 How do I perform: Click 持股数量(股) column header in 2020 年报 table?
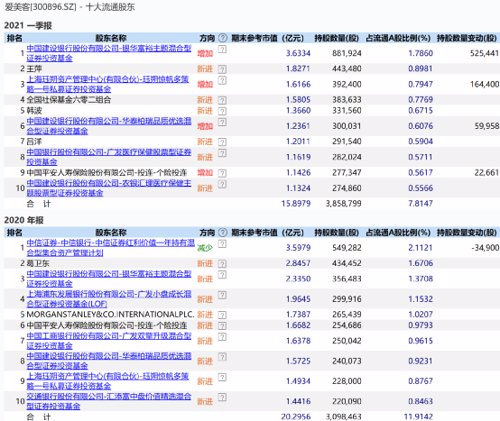tap(336, 232)
